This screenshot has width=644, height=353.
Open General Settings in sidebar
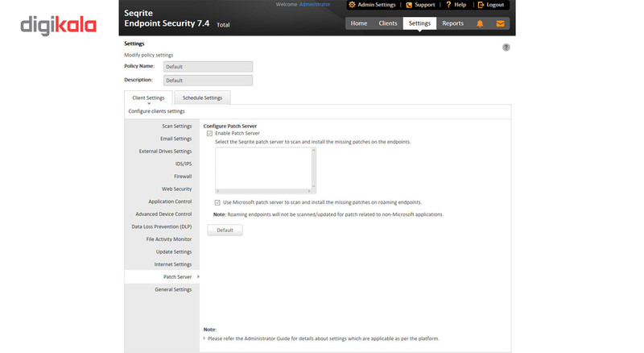point(173,289)
